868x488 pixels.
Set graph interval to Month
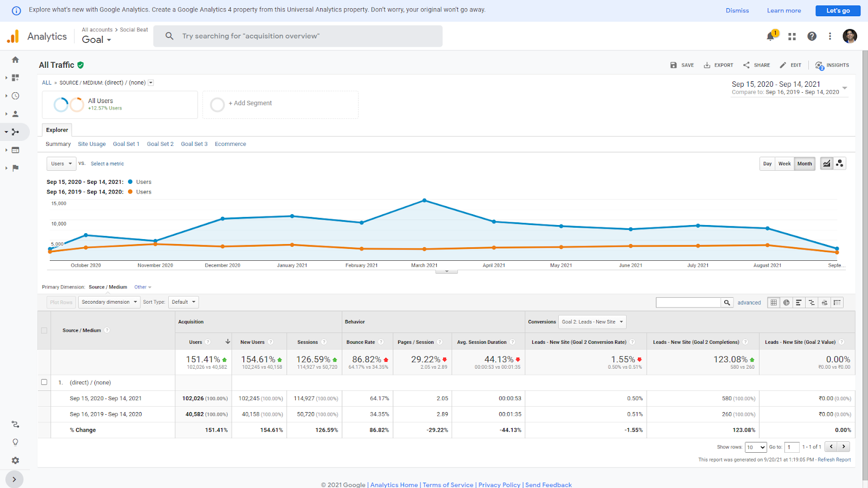coord(805,164)
